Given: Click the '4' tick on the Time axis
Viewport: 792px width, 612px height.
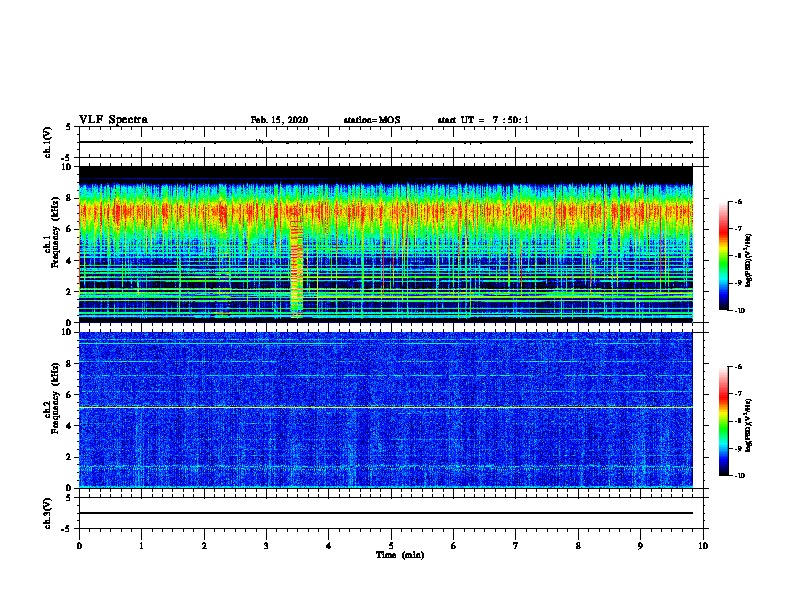Looking at the screenshot, I should tap(329, 546).
